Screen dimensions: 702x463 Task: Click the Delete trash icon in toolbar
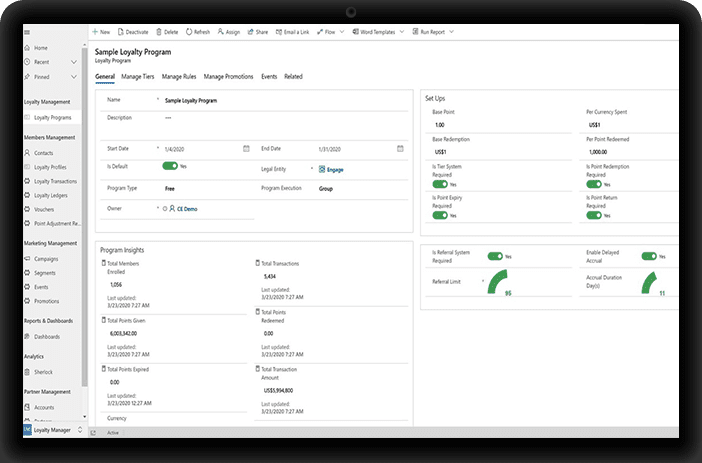tap(158, 32)
